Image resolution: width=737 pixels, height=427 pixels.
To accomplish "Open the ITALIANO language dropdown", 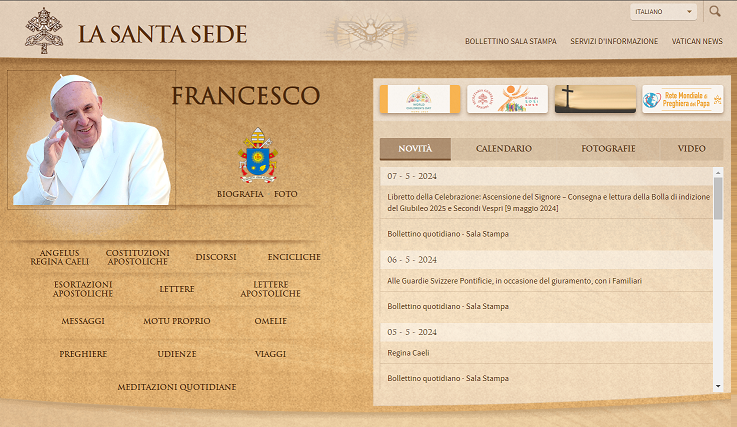I will pyautogui.click(x=663, y=12).
